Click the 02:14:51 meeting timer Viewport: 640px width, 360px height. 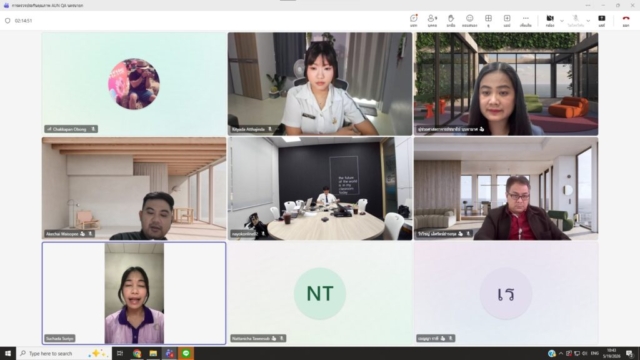pyautogui.click(x=23, y=21)
